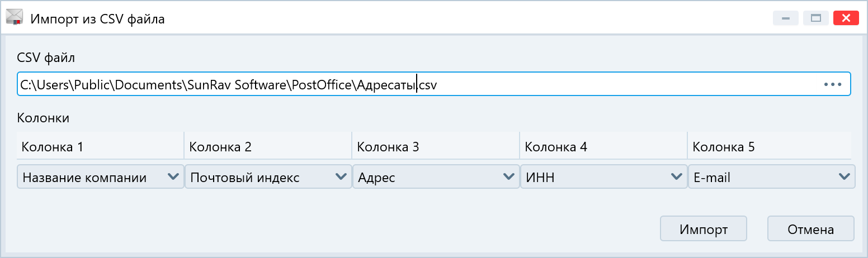Select the Колонка 4 header
This screenshot has height=258, width=868.
(x=603, y=147)
